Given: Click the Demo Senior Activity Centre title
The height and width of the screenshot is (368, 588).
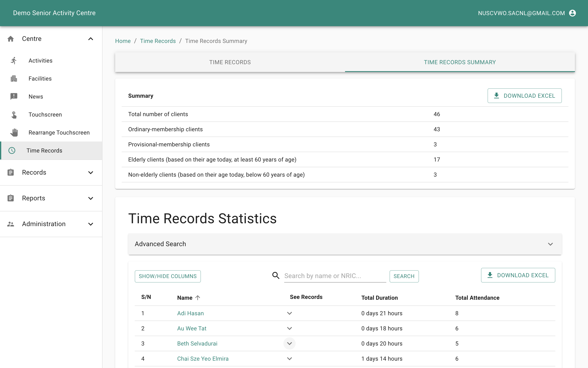Looking at the screenshot, I should coord(54,13).
